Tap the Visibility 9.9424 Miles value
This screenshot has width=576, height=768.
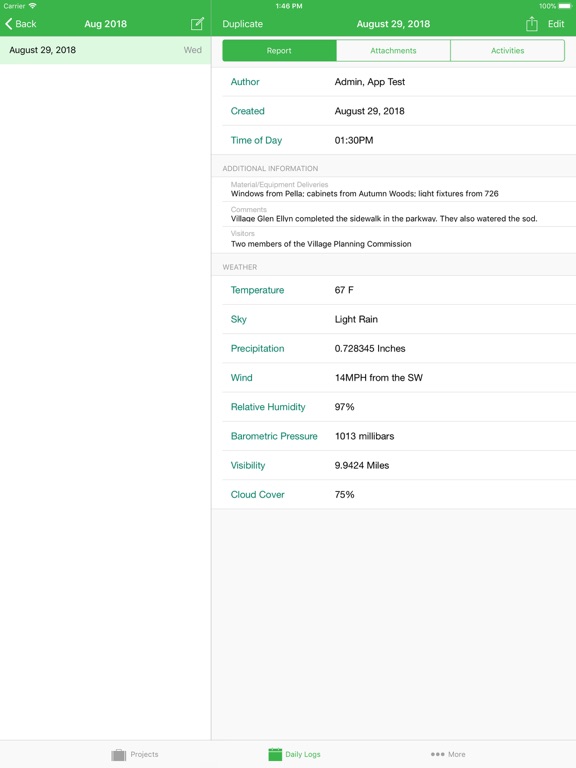pyautogui.click(x=362, y=465)
